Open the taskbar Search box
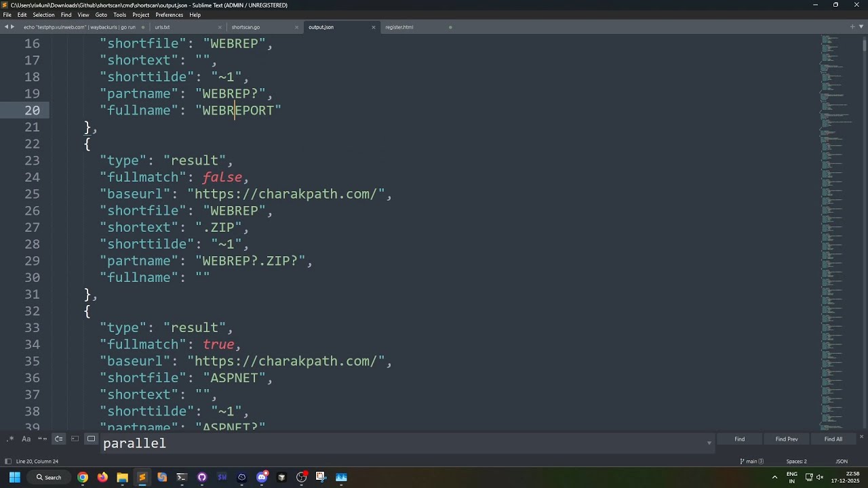The height and width of the screenshot is (488, 868). (49, 477)
